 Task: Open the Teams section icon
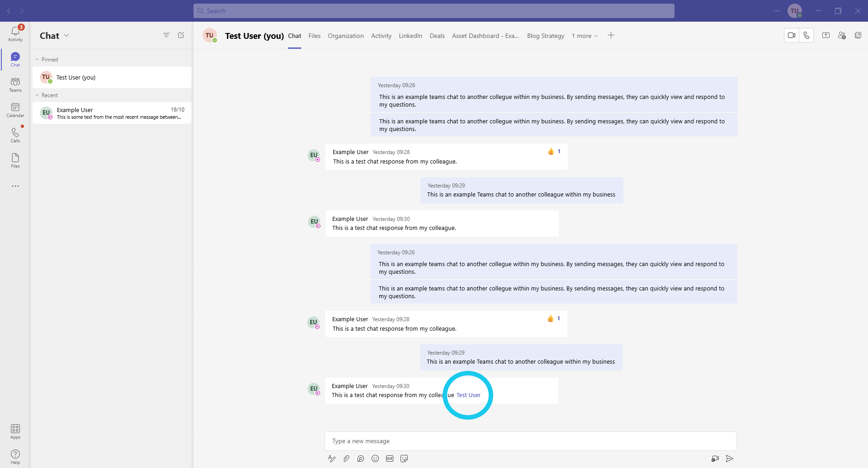15,84
